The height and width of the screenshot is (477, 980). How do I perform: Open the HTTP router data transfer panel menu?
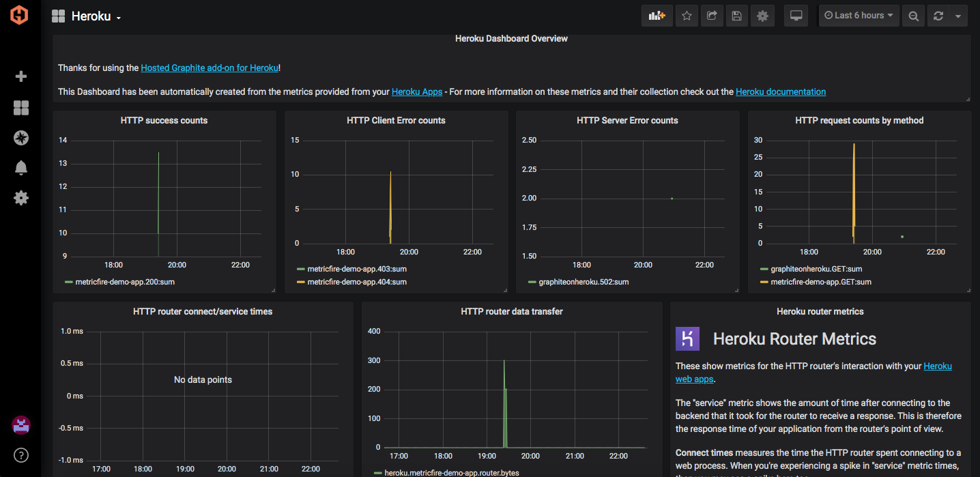point(512,312)
